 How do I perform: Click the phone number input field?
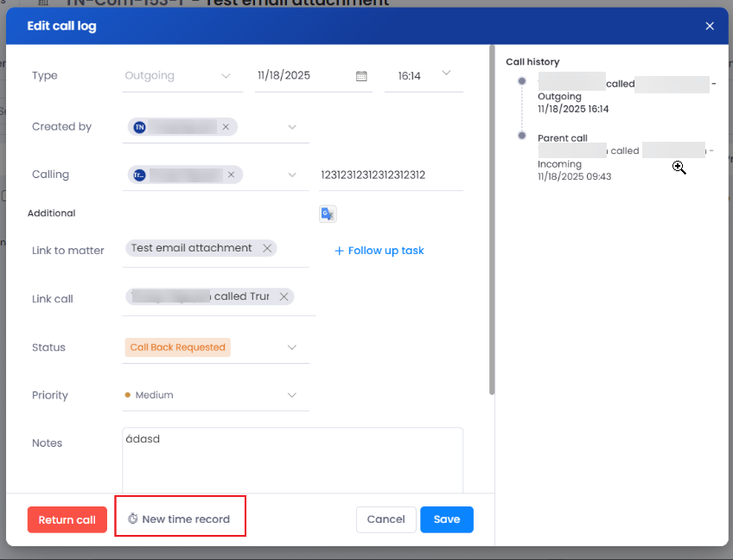tap(390, 175)
